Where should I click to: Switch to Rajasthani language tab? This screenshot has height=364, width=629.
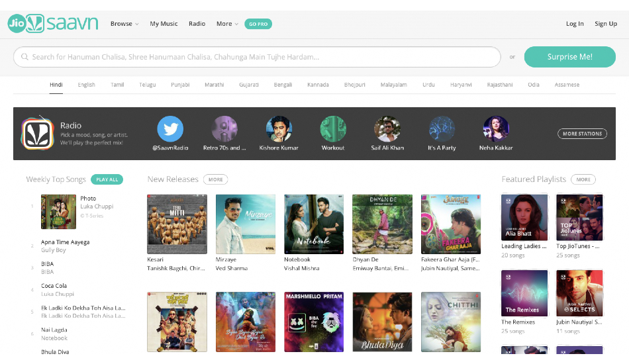click(499, 85)
